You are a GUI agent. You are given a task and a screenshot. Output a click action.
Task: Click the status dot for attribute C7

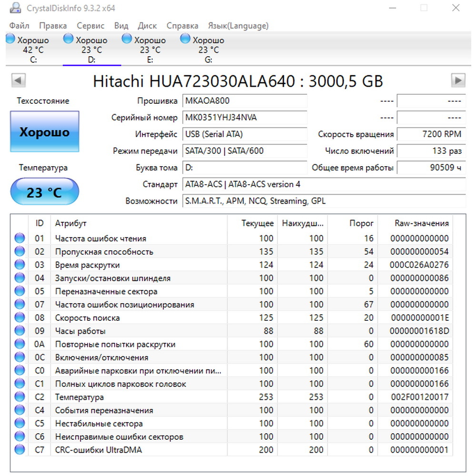(20, 450)
